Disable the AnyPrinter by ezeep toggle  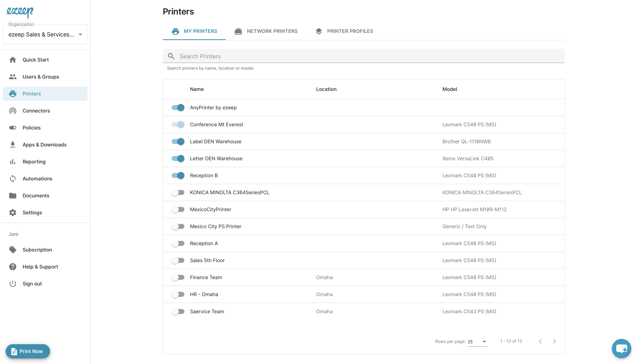(x=178, y=108)
